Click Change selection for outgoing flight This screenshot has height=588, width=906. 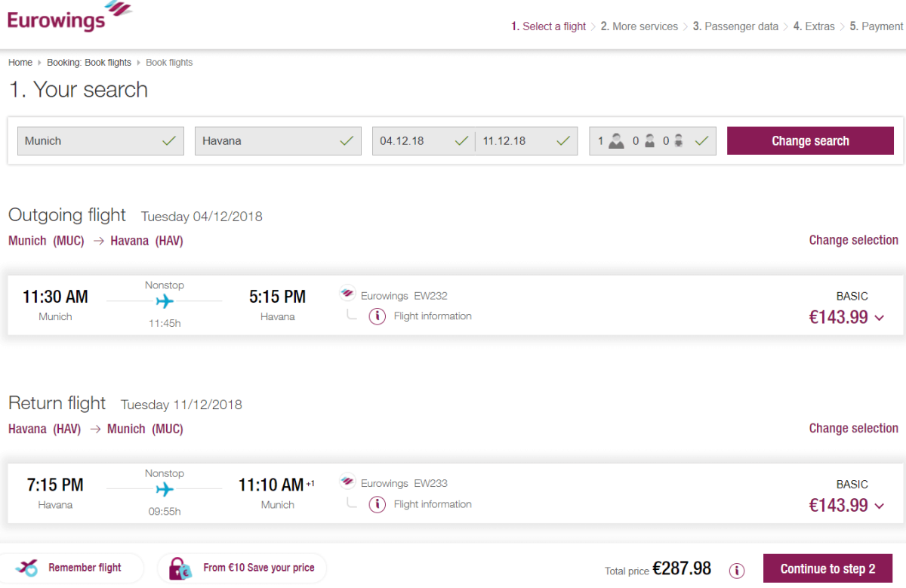pos(853,240)
